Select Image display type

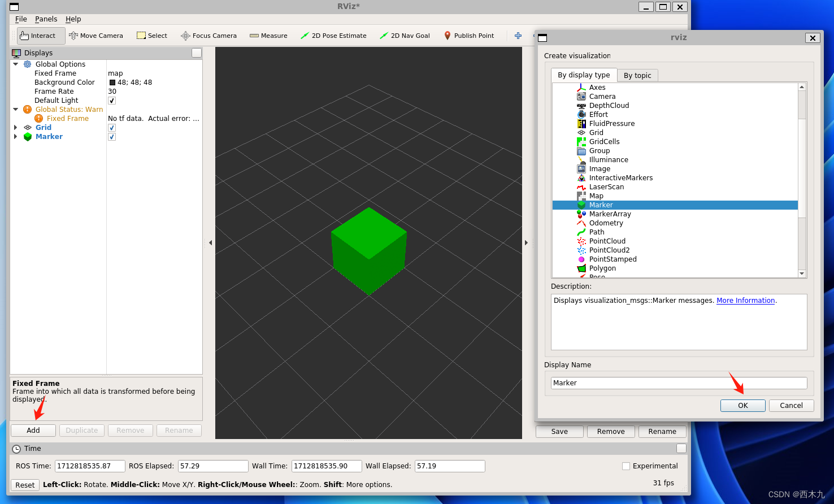pos(600,169)
